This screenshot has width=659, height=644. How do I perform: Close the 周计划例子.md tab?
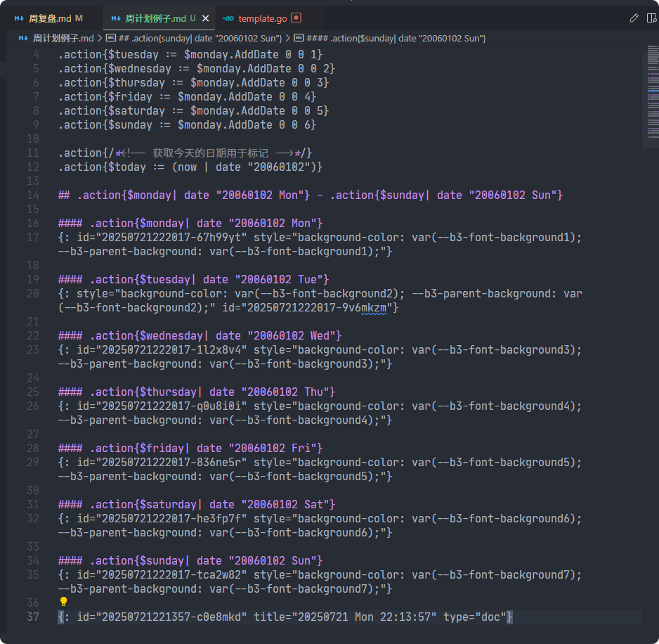coord(205,18)
